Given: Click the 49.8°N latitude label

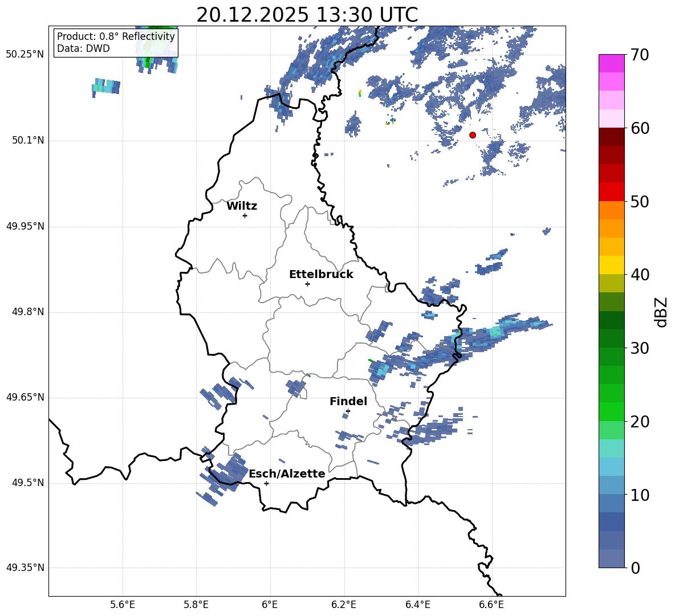Looking at the screenshot, I should tap(28, 312).
